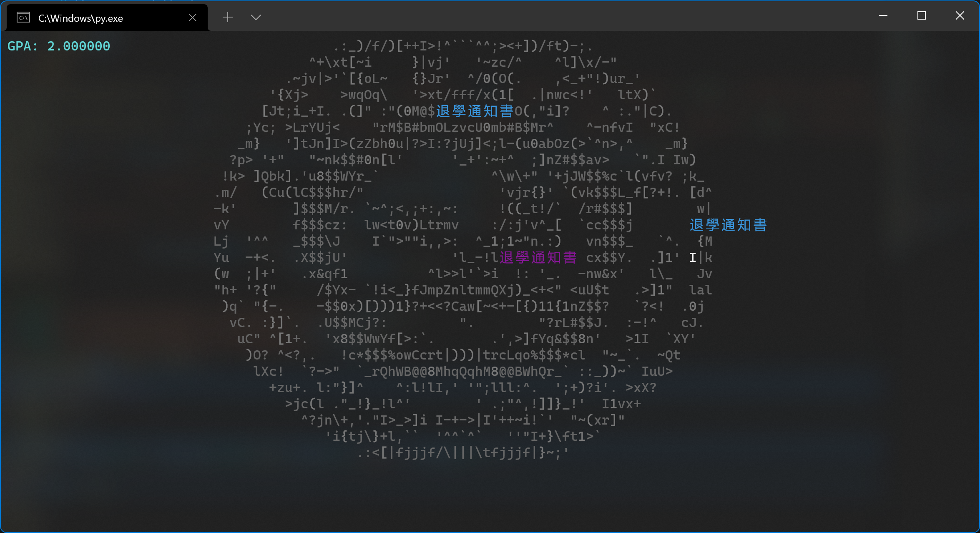Close the py.exe terminal tab
This screenshot has width=980, height=533.
click(192, 18)
